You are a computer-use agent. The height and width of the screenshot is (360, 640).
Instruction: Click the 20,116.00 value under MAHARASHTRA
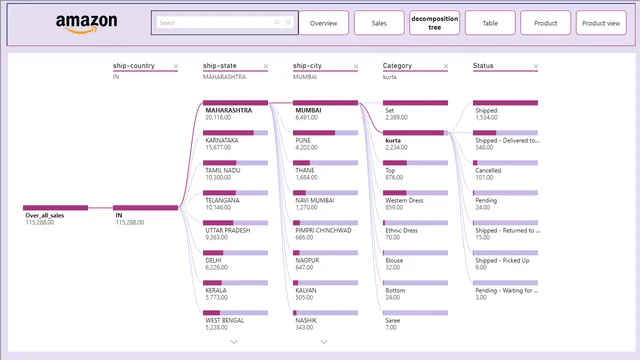click(x=218, y=118)
